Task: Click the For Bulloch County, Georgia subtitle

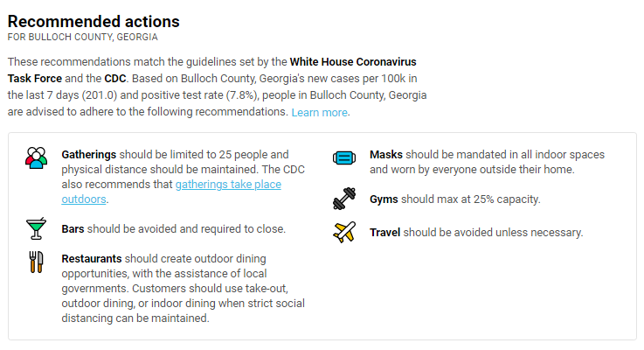Action: click(82, 37)
